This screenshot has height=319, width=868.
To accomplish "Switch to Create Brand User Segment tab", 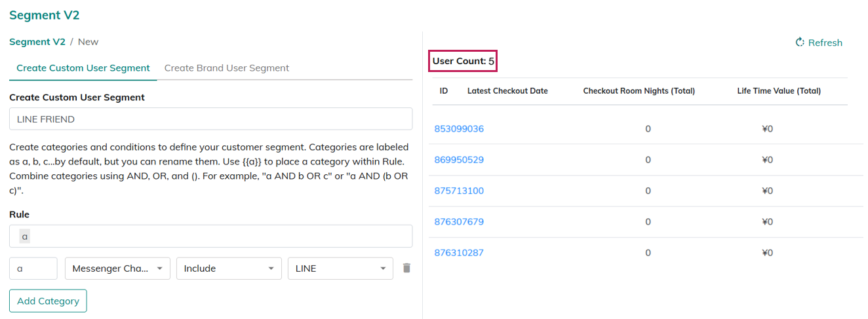I will coord(226,68).
